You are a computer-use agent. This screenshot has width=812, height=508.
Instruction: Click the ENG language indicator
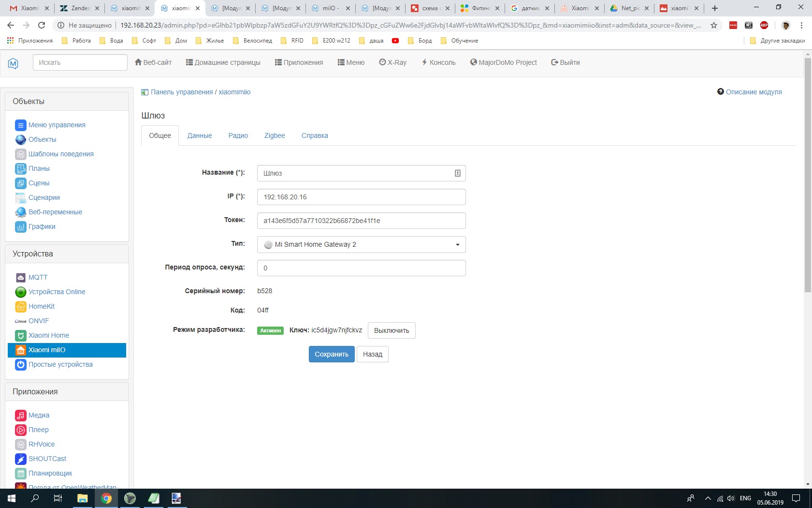[745, 498]
